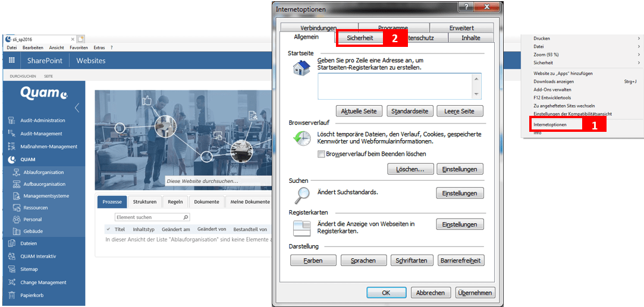Open the Favoriten menu

[78, 48]
